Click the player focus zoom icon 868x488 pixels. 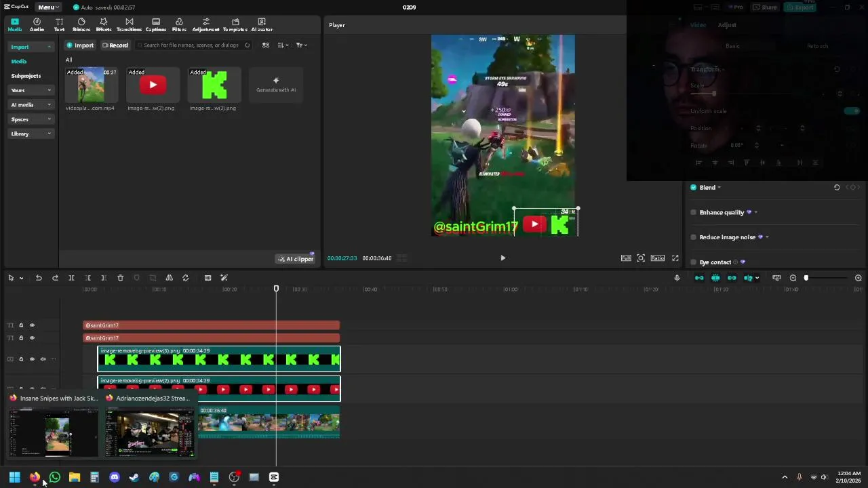(641, 258)
